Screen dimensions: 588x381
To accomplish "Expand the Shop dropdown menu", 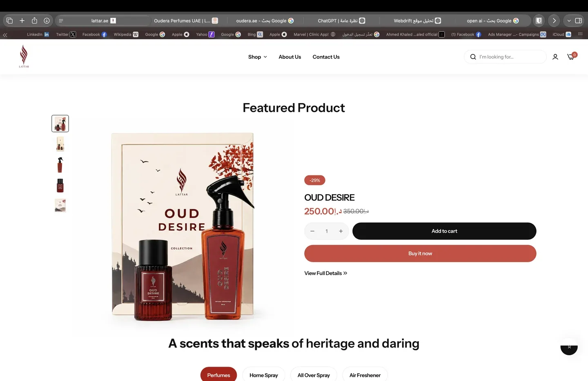I will coord(257,57).
